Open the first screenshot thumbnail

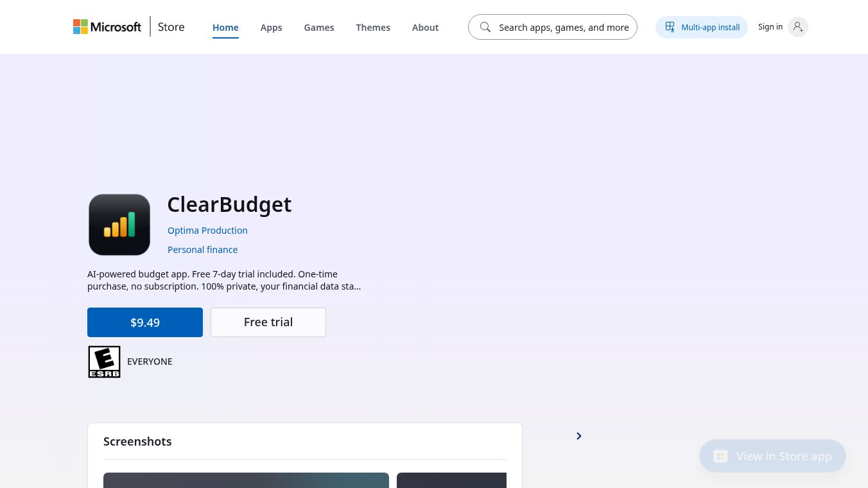(246, 480)
